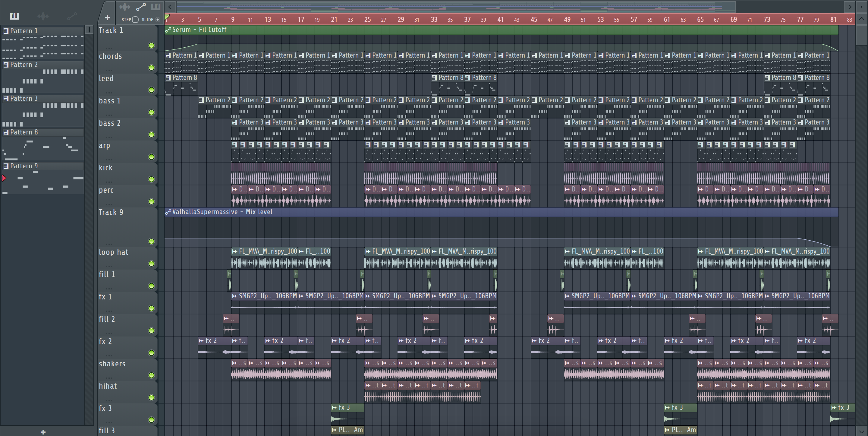868x436 pixels.
Task: Click the first fx 3 clip's audio icon
Action: click(x=334, y=407)
